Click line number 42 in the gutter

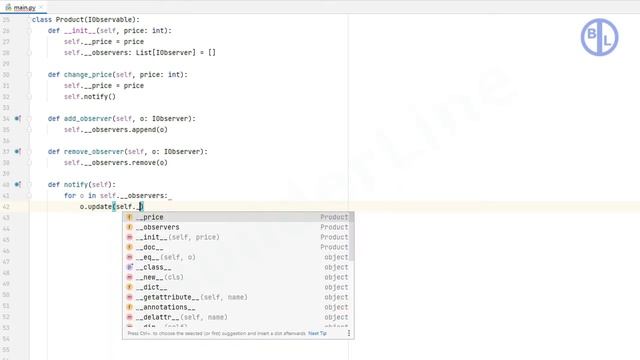tap(6, 207)
